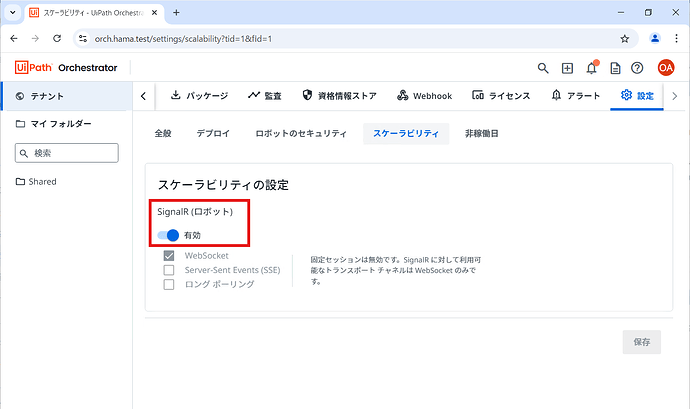Viewport: 690px width, 409px height.
Task: Open the add-new plus icon in header
Action: point(567,68)
